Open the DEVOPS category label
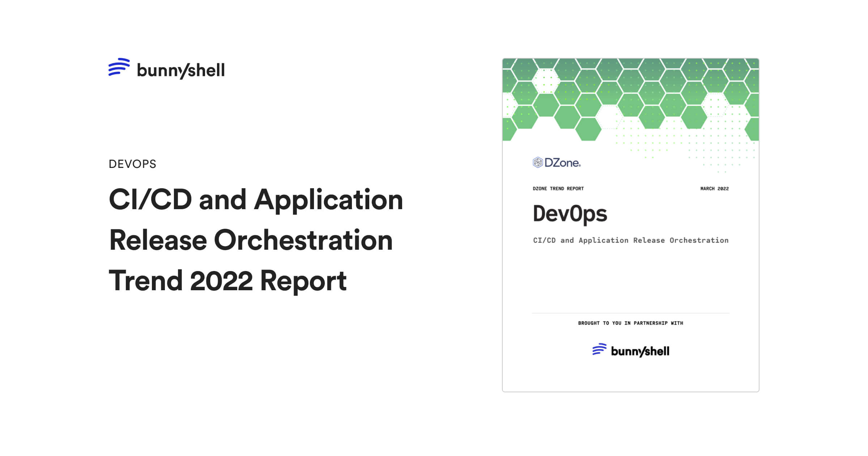The width and height of the screenshot is (868, 456). point(132,164)
